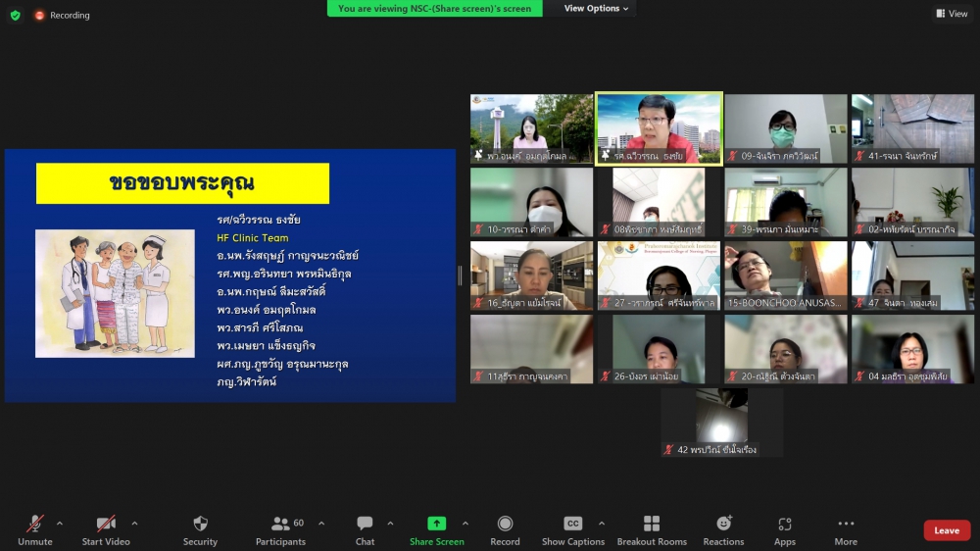Open the Chat panel
980x551 pixels.
pyautogui.click(x=365, y=525)
